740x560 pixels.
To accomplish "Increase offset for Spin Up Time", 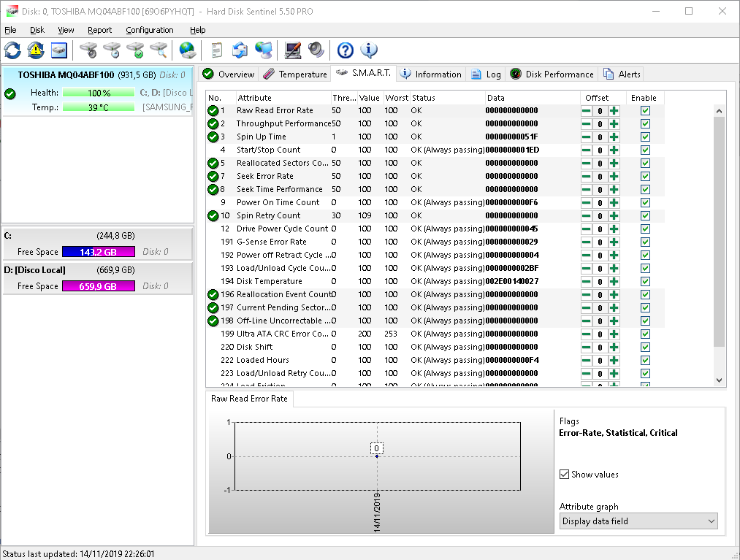I will [x=614, y=137].
